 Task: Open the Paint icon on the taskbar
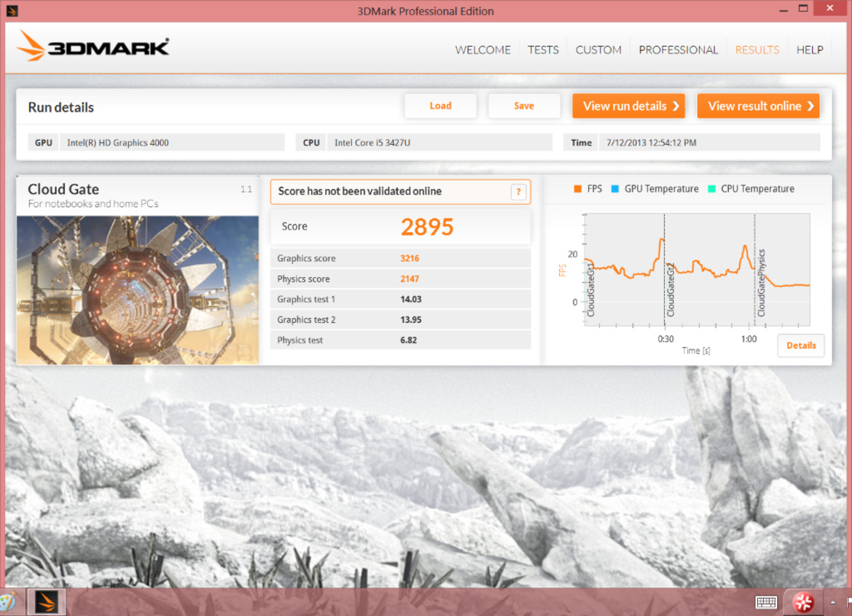(7, 602)
